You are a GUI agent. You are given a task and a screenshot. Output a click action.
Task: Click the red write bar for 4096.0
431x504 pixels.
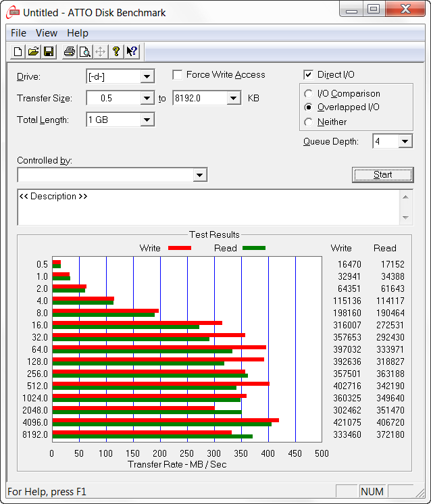(x=166, y=420)
